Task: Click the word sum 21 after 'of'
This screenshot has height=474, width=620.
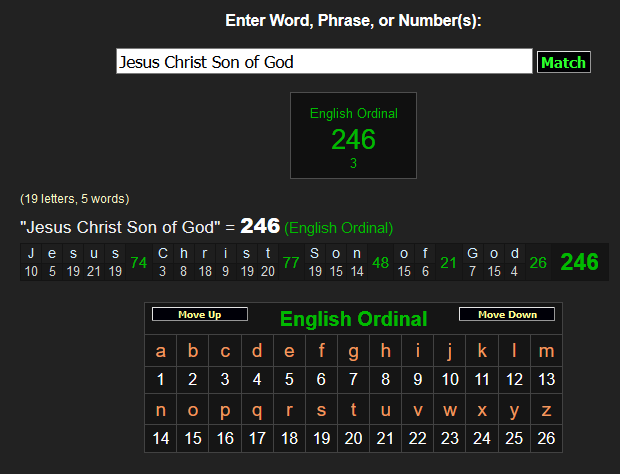Action: tap(448, 263)
